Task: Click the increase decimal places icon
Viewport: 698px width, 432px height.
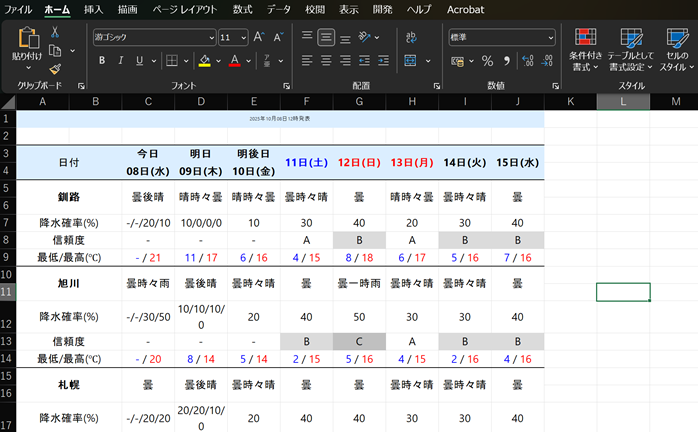Action: coord(527,61)
